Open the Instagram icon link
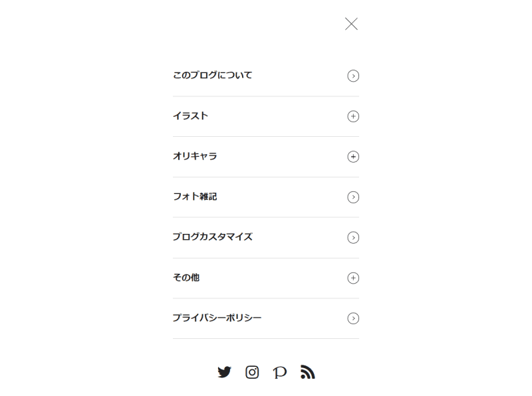The width and height of the screenshot is (532, 396). [x=252, y=372]
